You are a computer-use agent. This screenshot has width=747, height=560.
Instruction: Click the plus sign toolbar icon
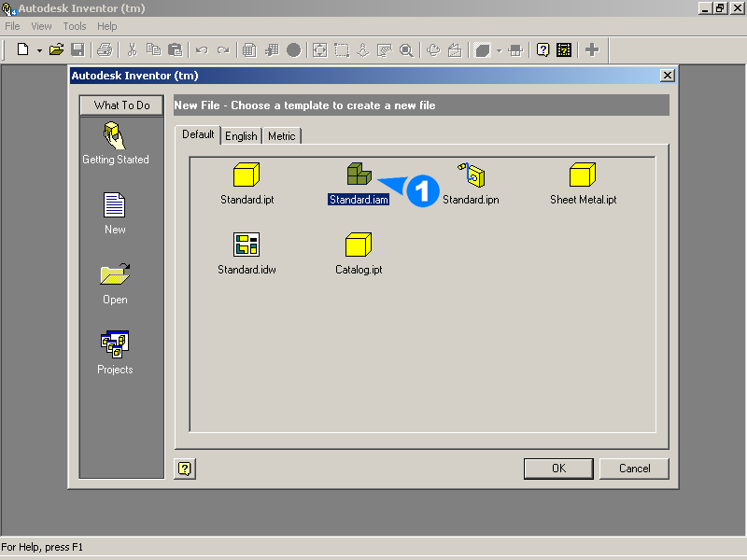tap(592, 49)
